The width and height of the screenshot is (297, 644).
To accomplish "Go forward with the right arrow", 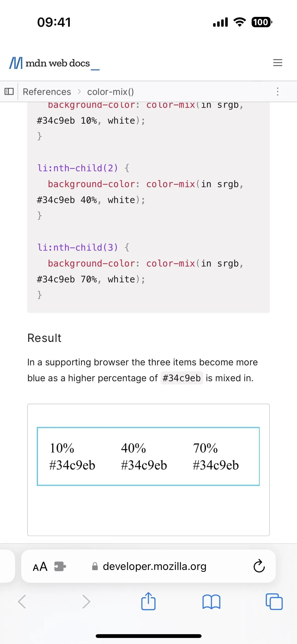I will pos(86,602).
